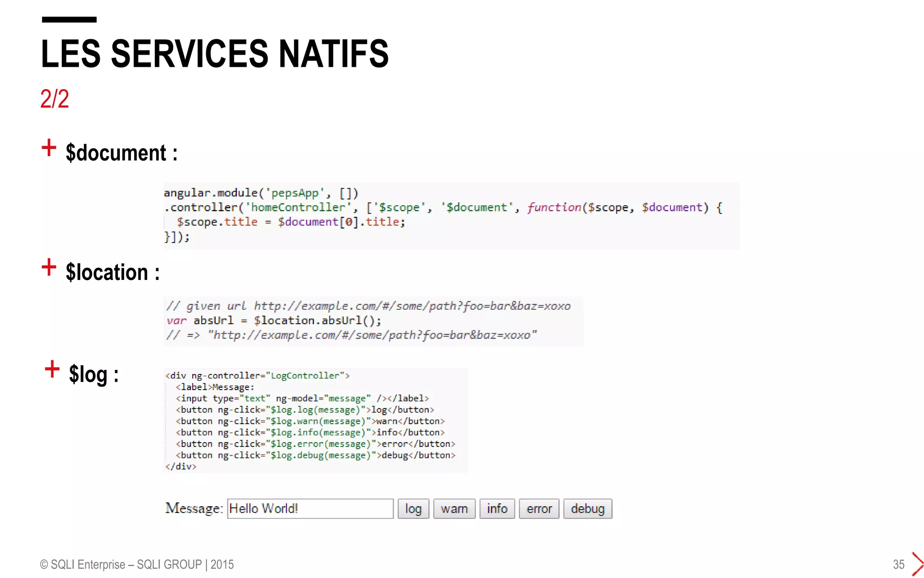
Task: Click the red plus beside $log
Action: [x=52, y=369]
